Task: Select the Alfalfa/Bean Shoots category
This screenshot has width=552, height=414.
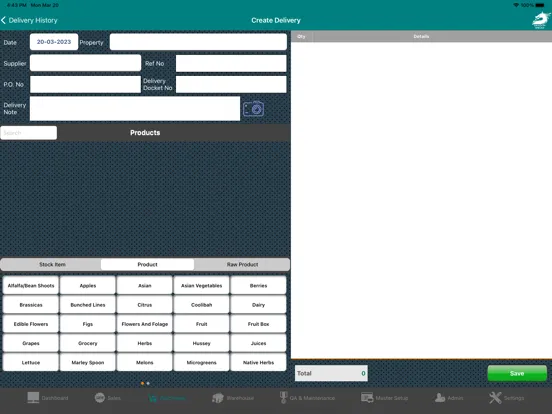Action: pyautogui.click(x=31, y=286)
